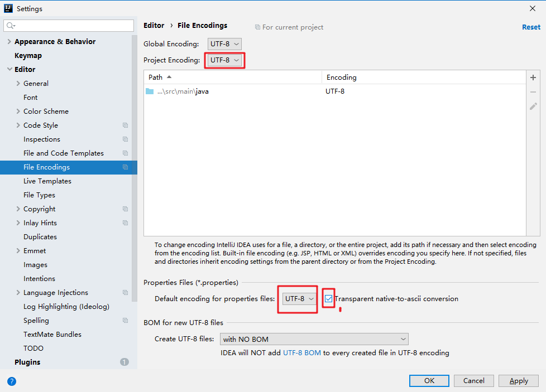
Task: Click the edit pencil icon
Action: pyautogui.click(x=533, y=107)
